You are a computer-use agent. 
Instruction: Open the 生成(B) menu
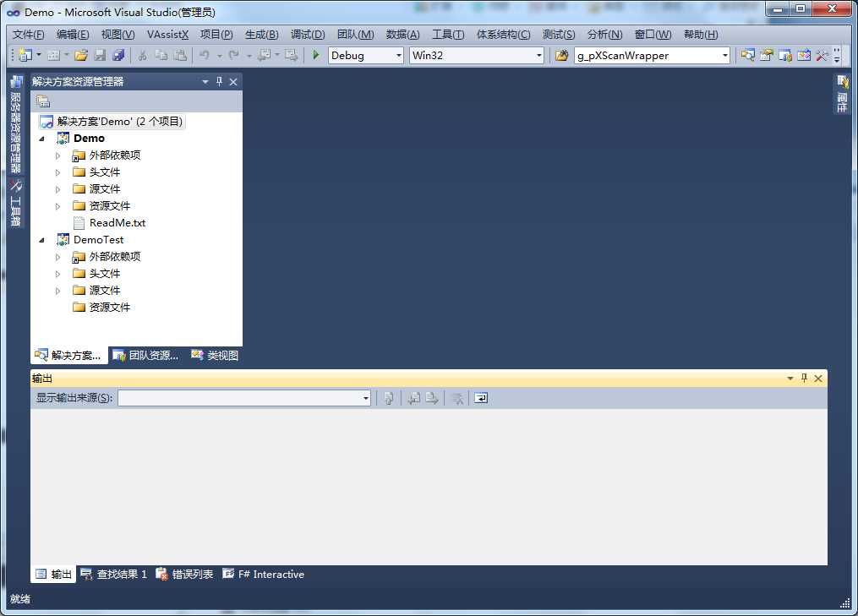(x=261, y=35)
